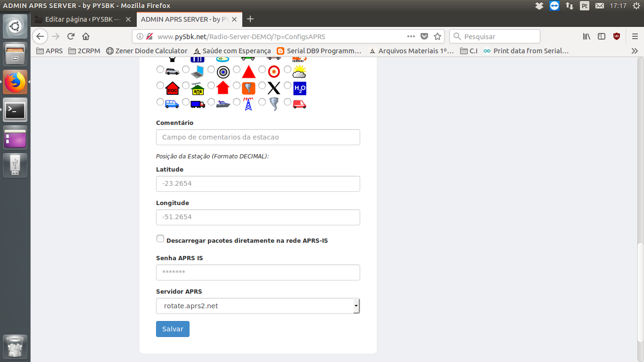Open the Firefox home page icon

click(86, 36)
